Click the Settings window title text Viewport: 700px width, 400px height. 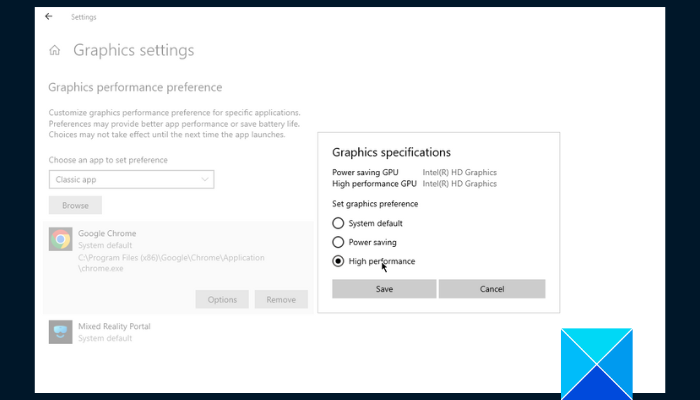click(84, 17)
